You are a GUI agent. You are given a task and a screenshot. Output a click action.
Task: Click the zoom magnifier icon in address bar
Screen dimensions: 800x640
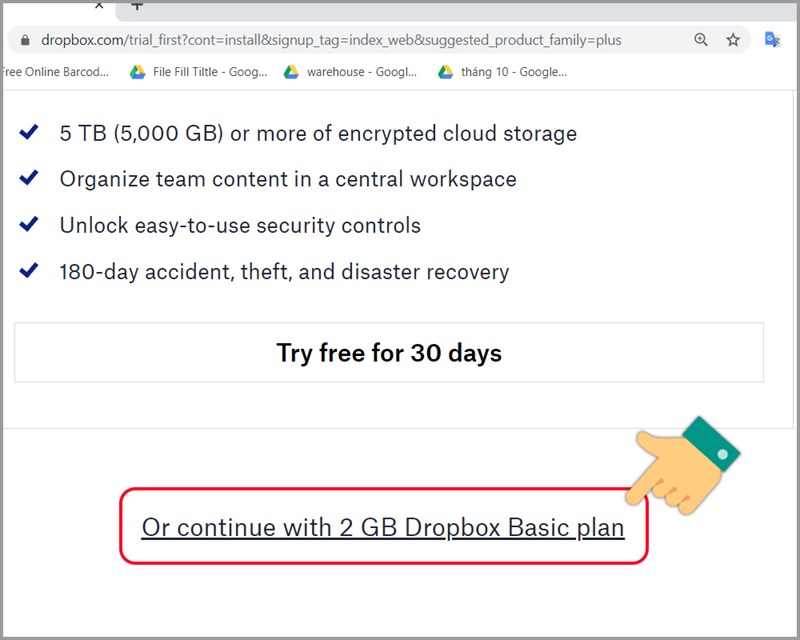(x=699, y=41)
